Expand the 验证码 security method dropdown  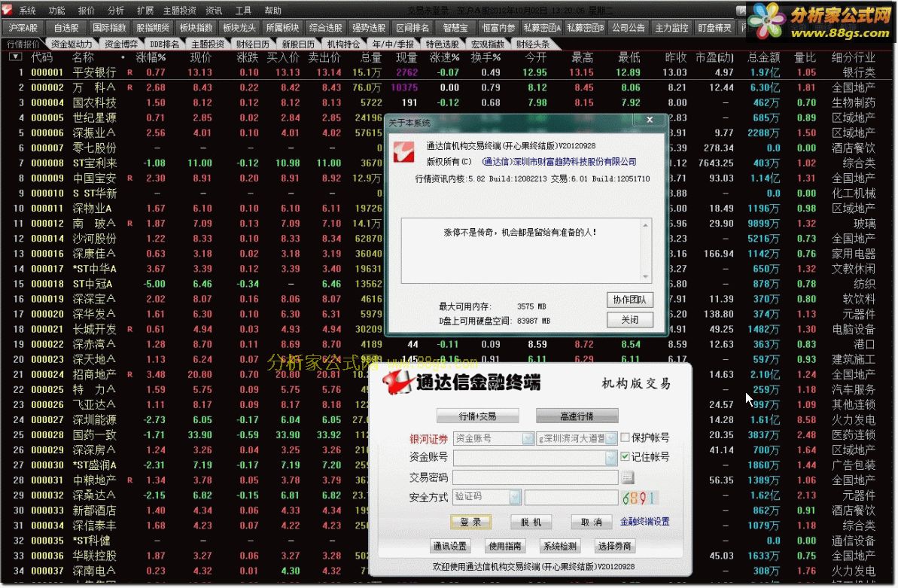(x=515, y=497)
